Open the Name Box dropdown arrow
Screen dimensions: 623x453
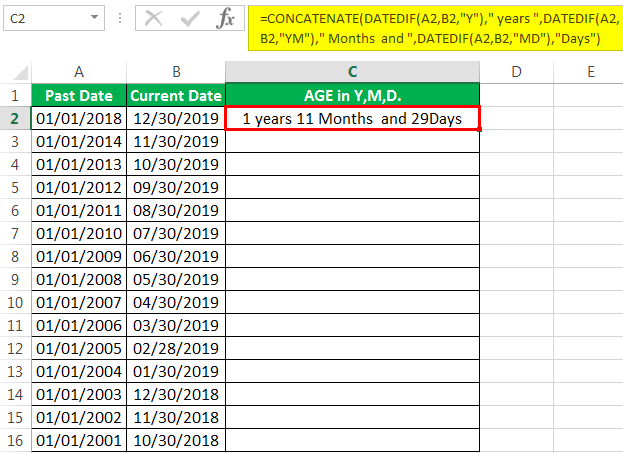tap(94, 17)
